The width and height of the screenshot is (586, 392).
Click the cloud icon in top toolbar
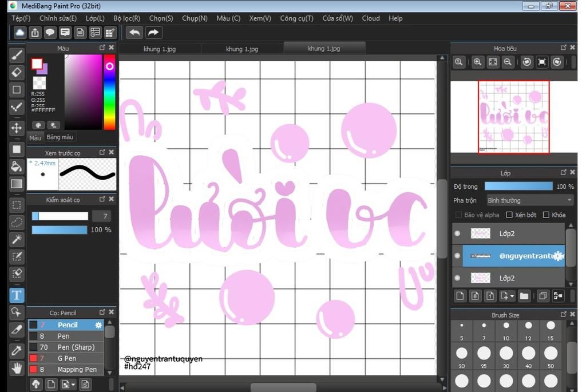coord(20,33)
